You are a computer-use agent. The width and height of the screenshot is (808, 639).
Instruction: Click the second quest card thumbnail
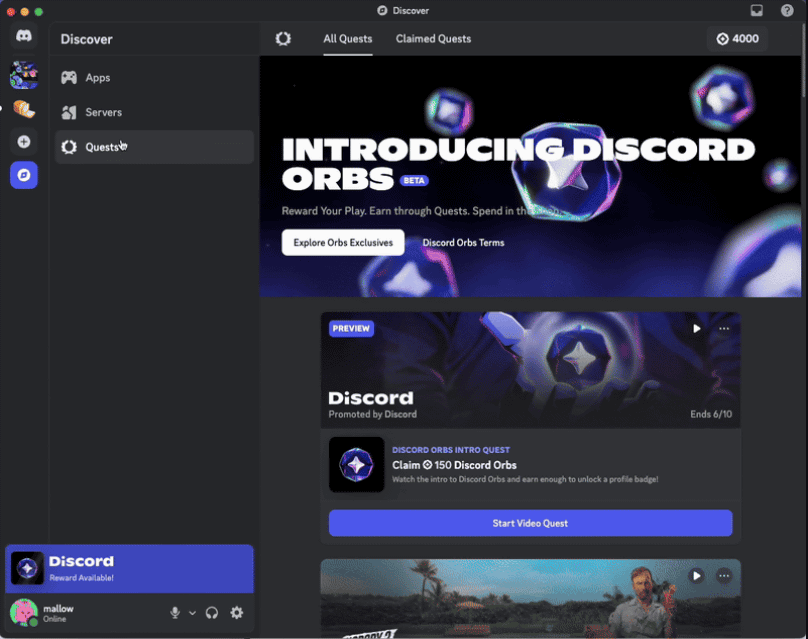coord(531,599)
